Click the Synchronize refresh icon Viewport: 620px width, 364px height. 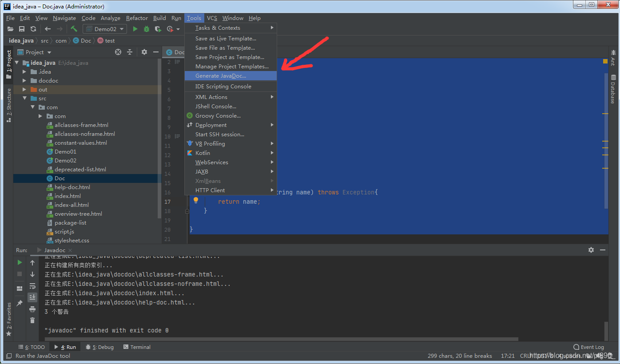tap(33, 29)
